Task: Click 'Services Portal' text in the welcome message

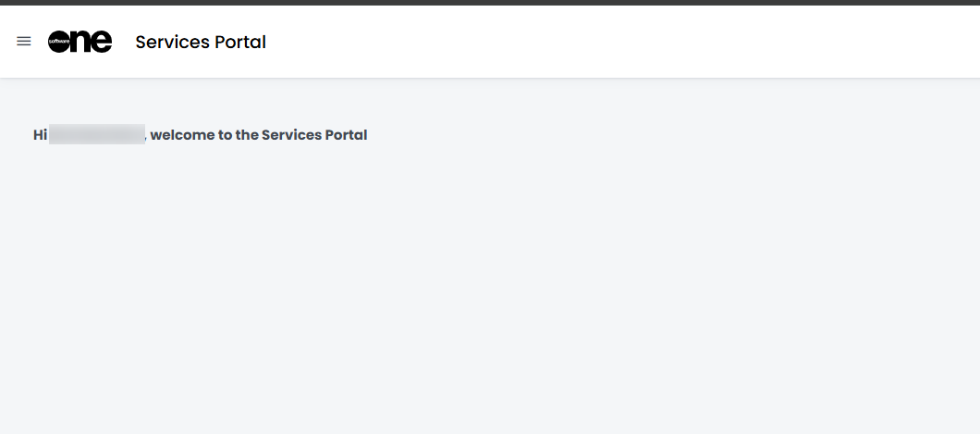Action: [x=314, y=135]
